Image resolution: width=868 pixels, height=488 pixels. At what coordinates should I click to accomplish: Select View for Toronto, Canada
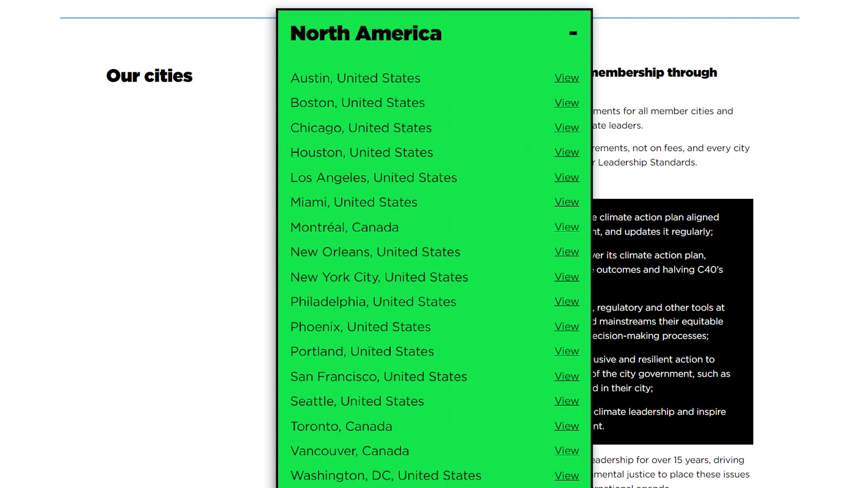pos(566,426)
